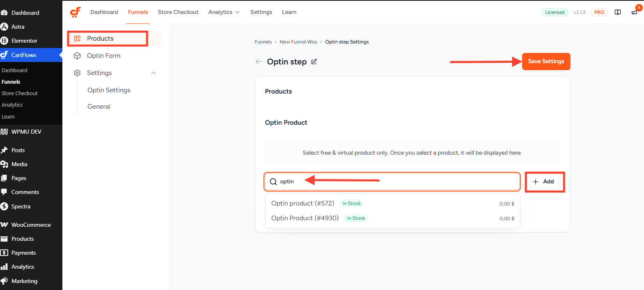The width and height of the screenshot is (644, 290).
Task: Follow the New Funnel Woo breadcrumb link
Action: pos(298,42)
